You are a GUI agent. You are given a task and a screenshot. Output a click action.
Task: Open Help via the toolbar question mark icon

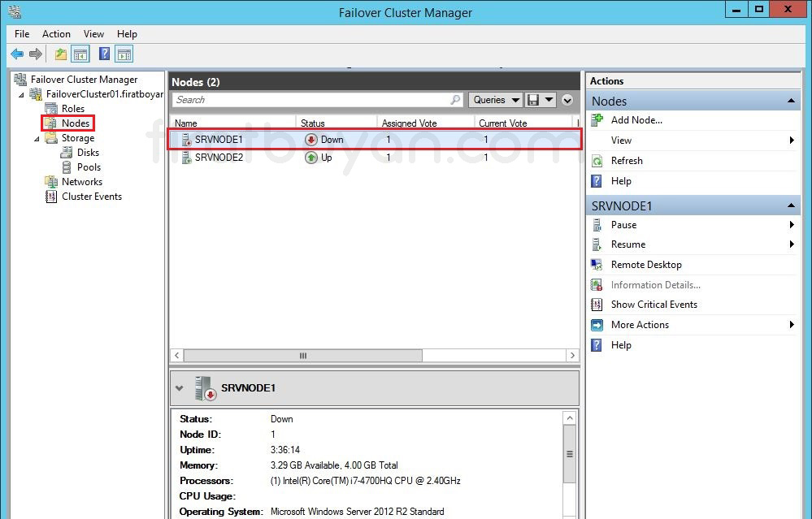pyautogui.click(x=104, y=54)
